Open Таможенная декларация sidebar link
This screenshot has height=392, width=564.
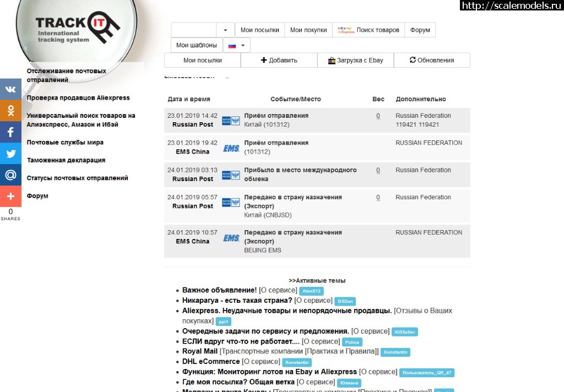66,160
